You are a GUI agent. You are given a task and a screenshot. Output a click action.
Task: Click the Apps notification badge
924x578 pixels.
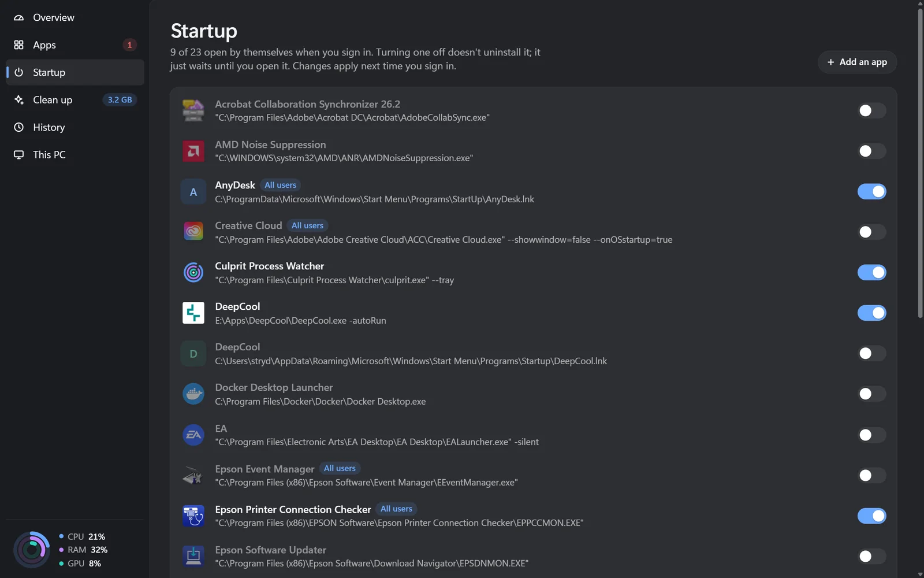[129, 45]
